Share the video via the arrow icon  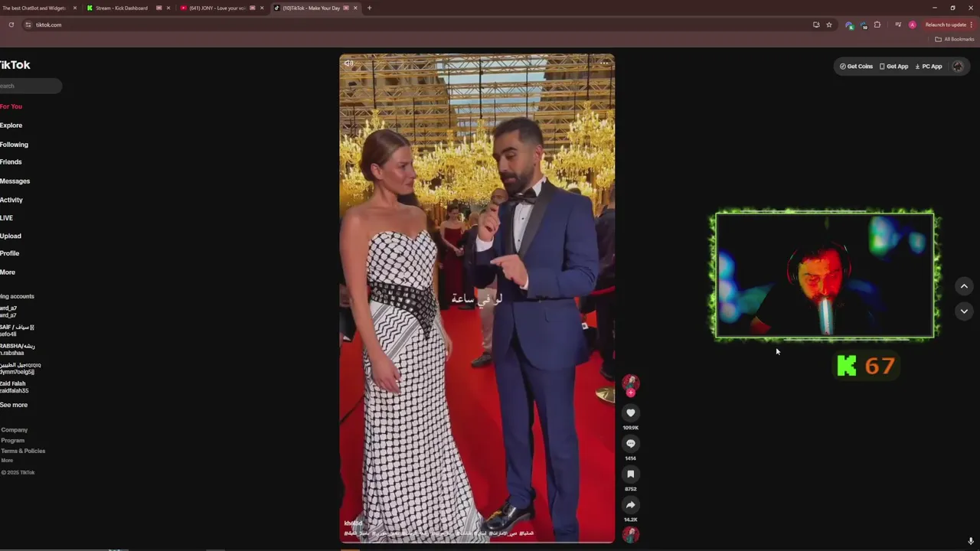[630, 505]
